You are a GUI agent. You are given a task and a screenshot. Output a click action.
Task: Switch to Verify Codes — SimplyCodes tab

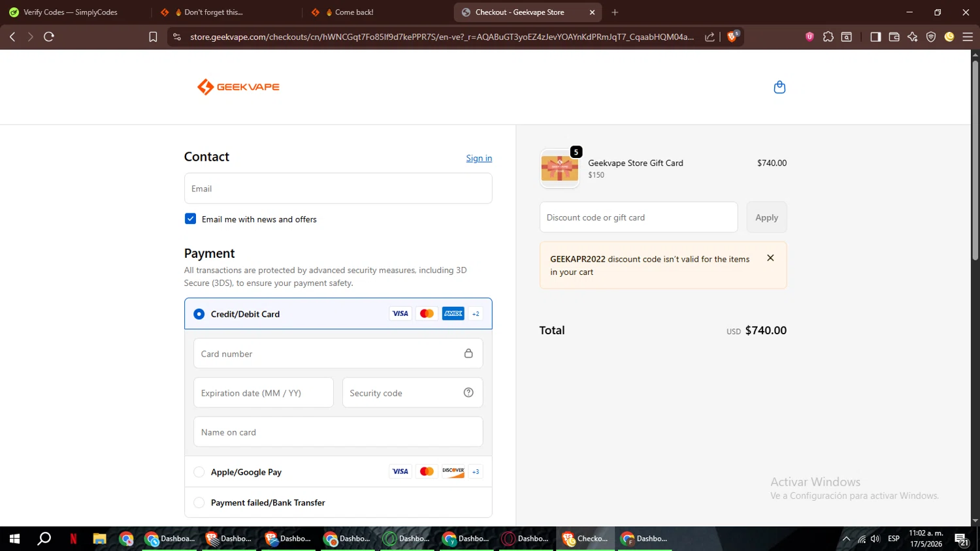click(72, 12)
